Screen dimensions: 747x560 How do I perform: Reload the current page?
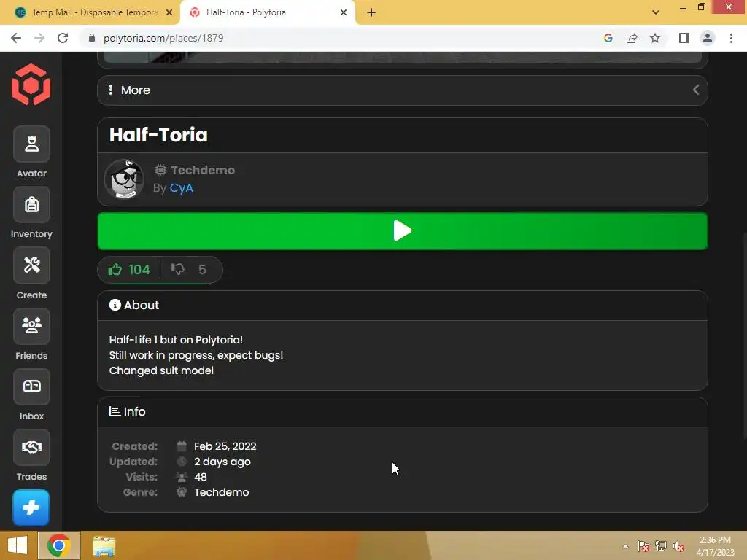coord(63,38)
